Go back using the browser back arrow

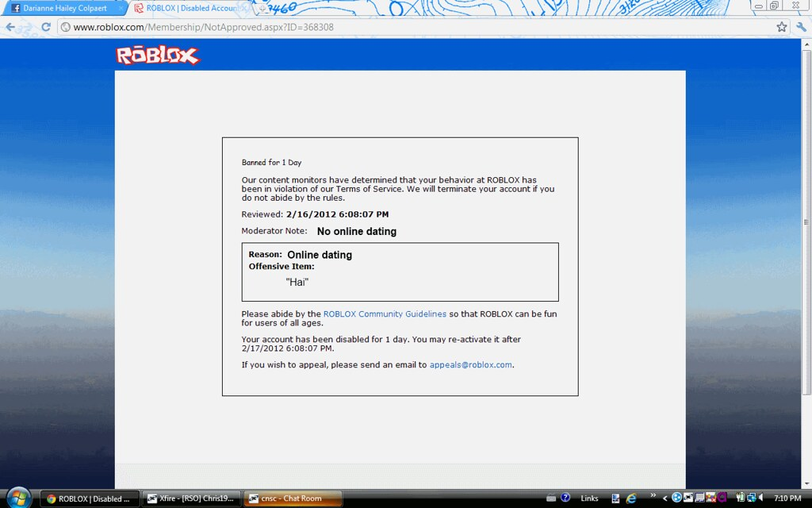click(x=10, y=27)
